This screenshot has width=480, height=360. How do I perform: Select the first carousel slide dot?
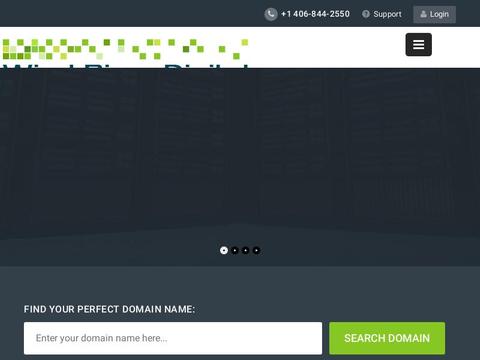(x=224, y=250)
